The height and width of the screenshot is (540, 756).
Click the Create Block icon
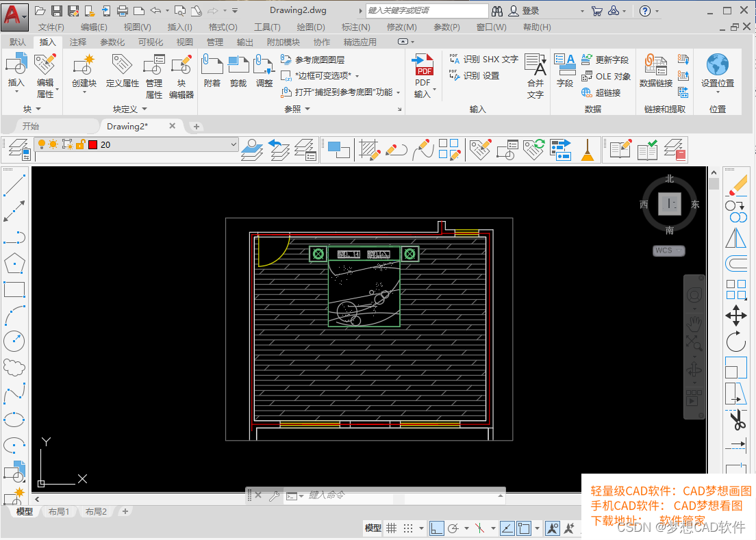[84, 65]
